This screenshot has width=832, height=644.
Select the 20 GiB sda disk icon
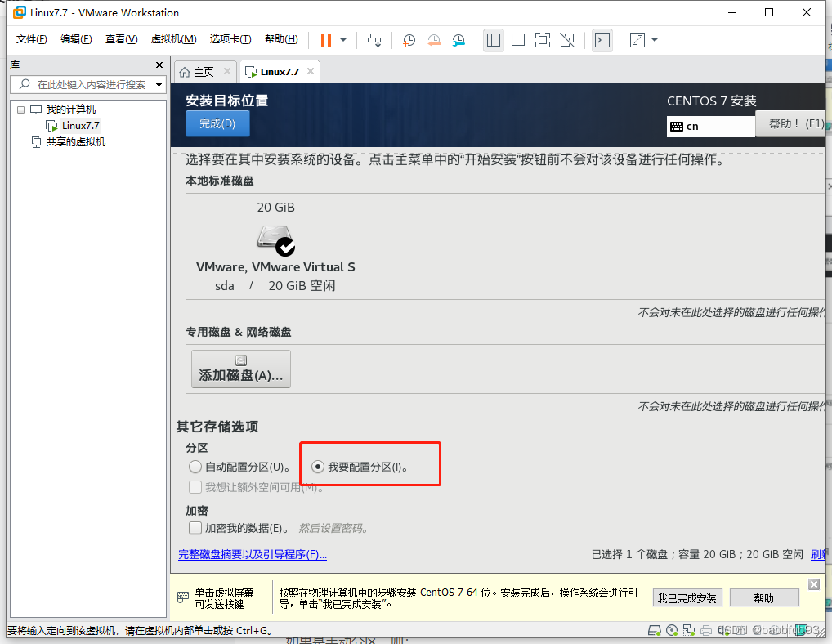pos(276,241)
